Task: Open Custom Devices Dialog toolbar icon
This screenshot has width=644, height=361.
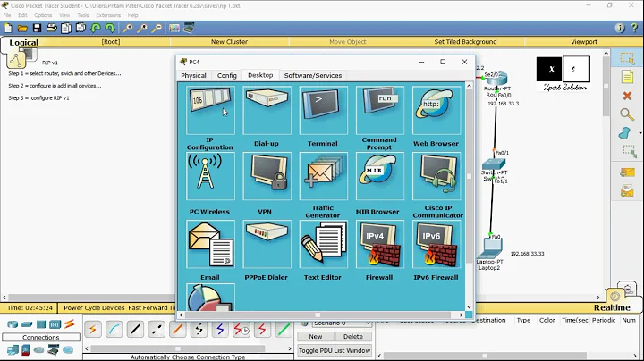Action: (189, 28)
